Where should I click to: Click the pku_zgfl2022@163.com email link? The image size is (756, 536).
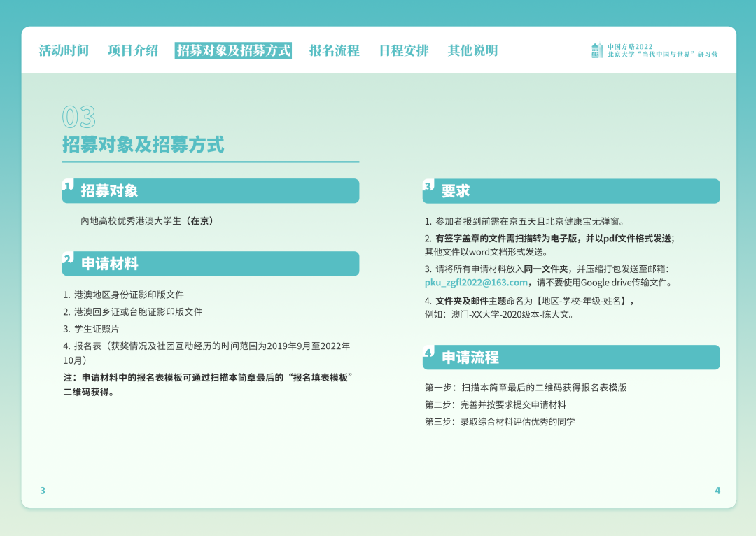tap(476, 283)
